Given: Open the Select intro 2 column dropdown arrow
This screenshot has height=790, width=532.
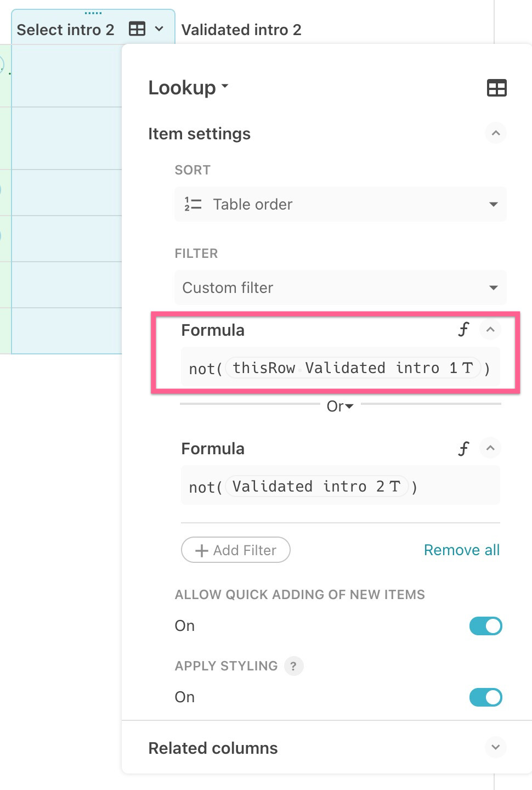Looking at the screenshot, I should tap(159, 29).
